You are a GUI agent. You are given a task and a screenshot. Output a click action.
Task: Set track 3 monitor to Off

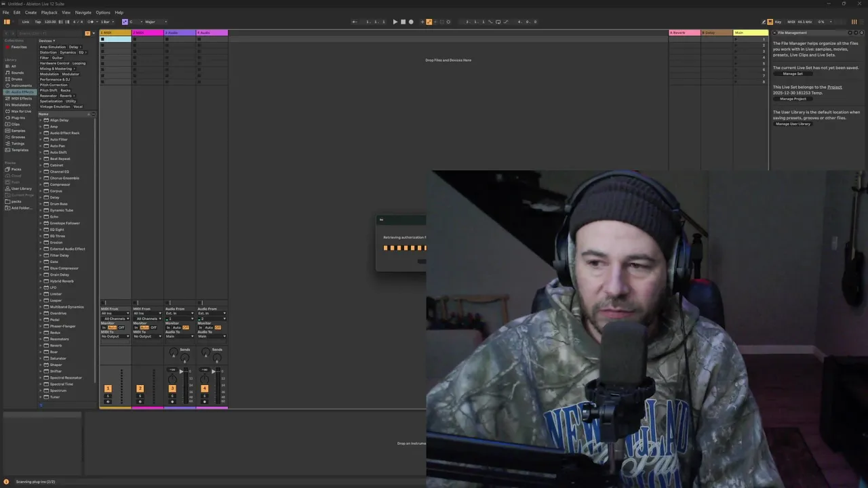coord(186,327)
